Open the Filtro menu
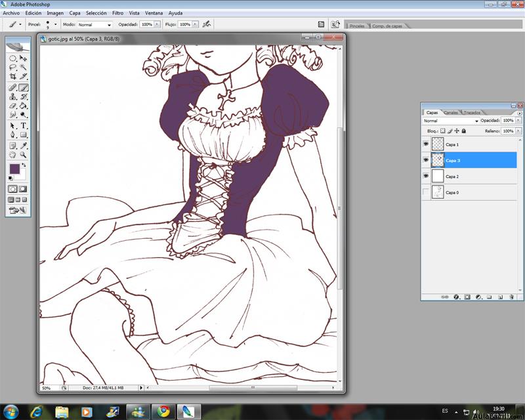The image size is (525, 420). click(117, 13)
